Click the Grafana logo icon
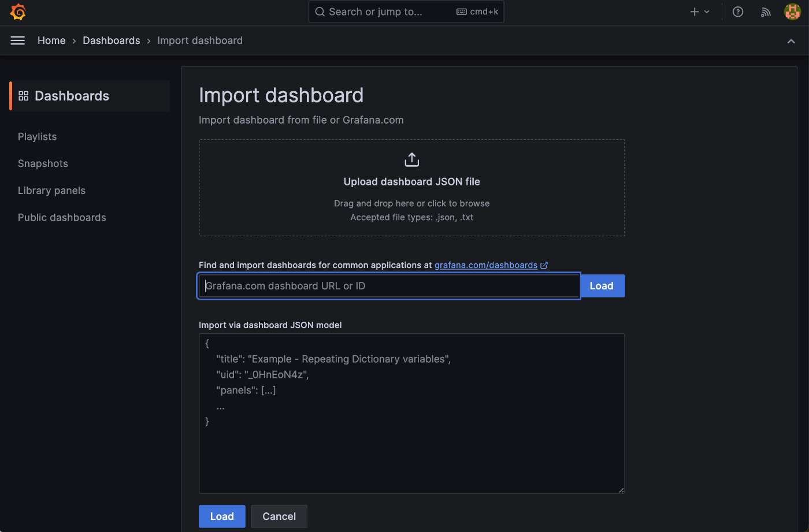809x532 pixels. 18,12
